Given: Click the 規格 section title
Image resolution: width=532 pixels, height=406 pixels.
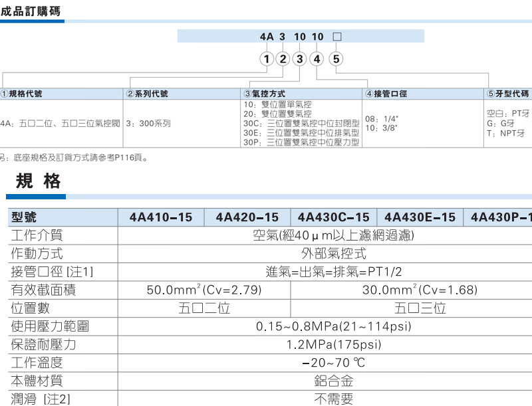Looking at the screenshot, I should (38, 181).
